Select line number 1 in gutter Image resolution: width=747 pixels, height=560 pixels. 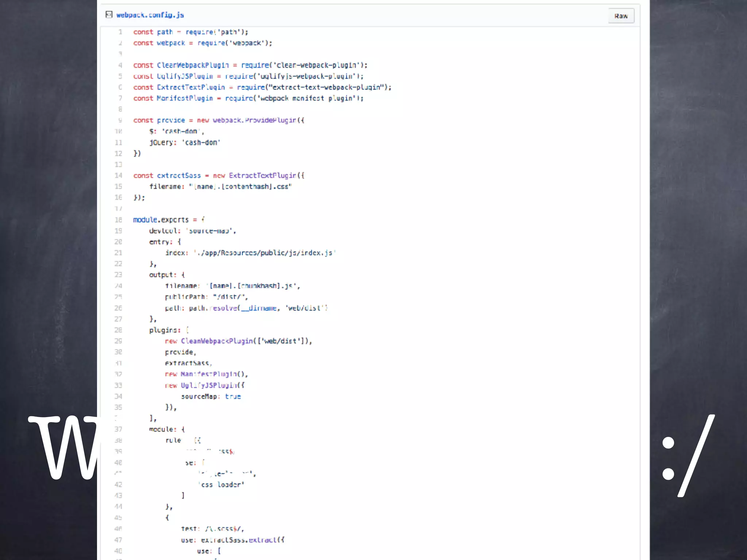tap(120, 32)
